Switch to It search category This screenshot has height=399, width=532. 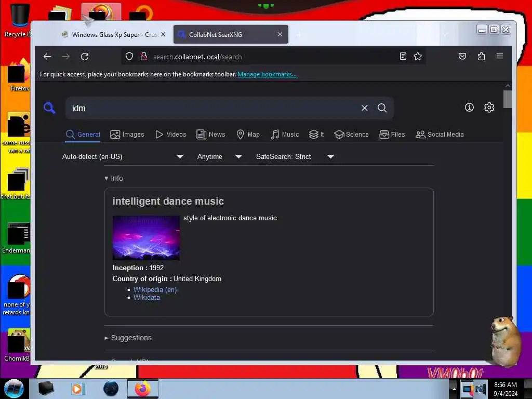tap(316, 135)
